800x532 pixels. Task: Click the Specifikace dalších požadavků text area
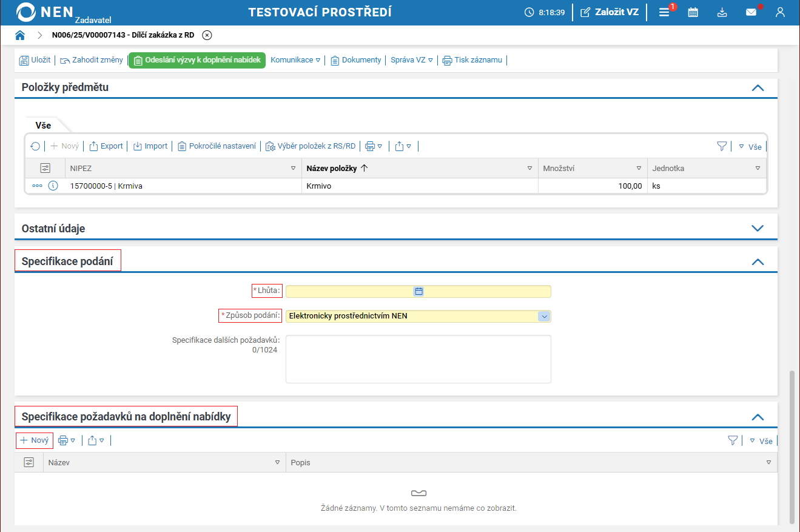418,359
